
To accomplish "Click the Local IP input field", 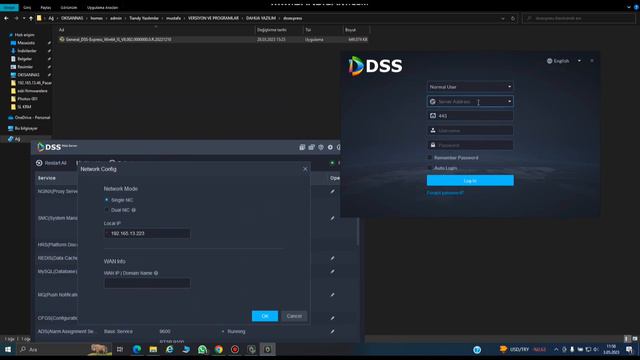I will 147,233.
